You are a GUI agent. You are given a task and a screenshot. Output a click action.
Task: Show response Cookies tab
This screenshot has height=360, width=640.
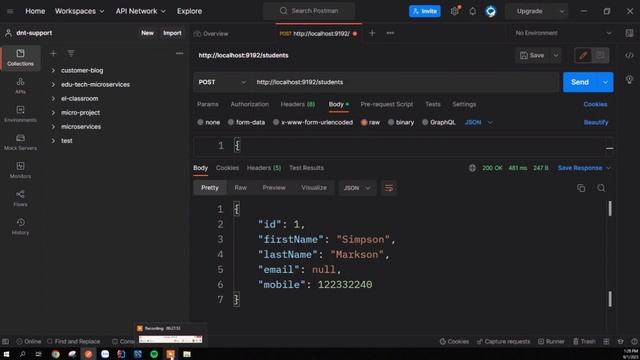[227, 168]
